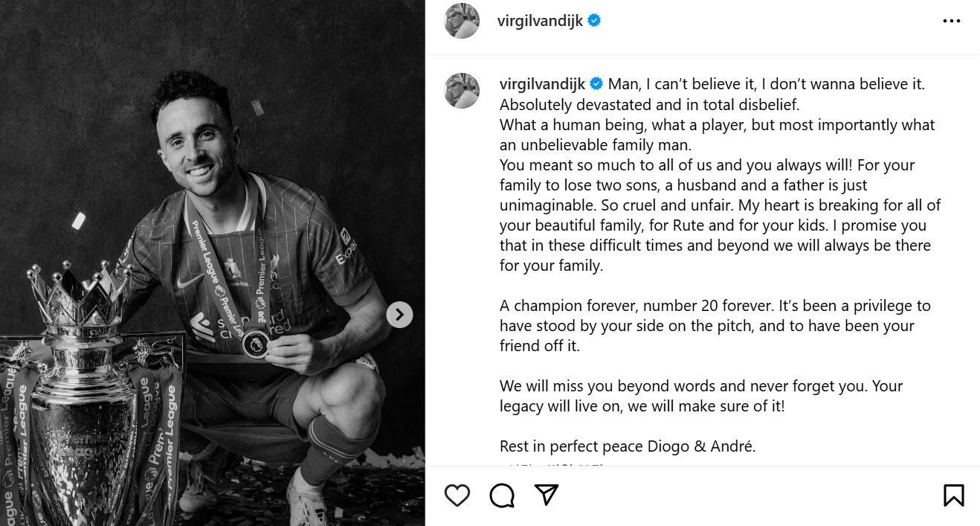The width and height of the screenshot is (980, 526).
Task: Open virgilvandijk profile from the header username
Action: click(540, 21)
